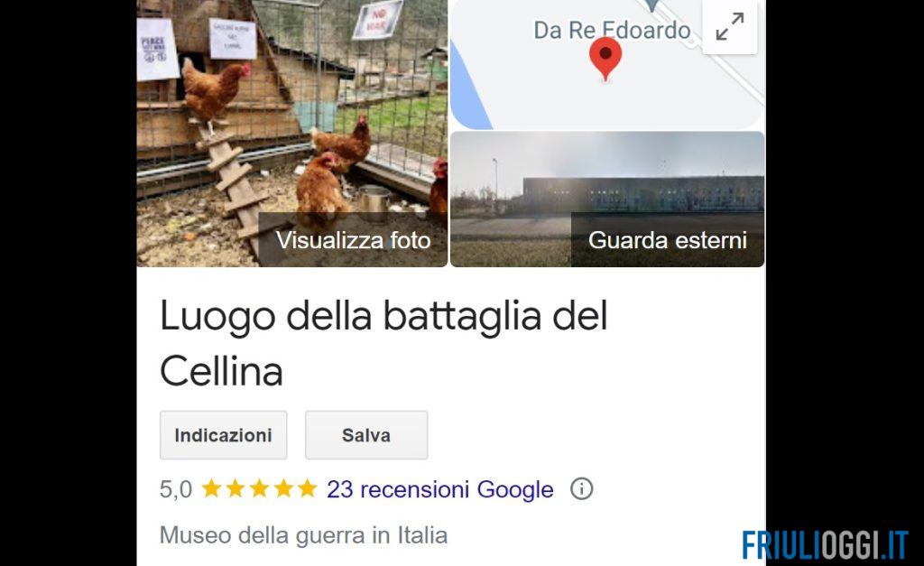Click the first gold rating star
This screenshot has height=566, width=924.
211,488
